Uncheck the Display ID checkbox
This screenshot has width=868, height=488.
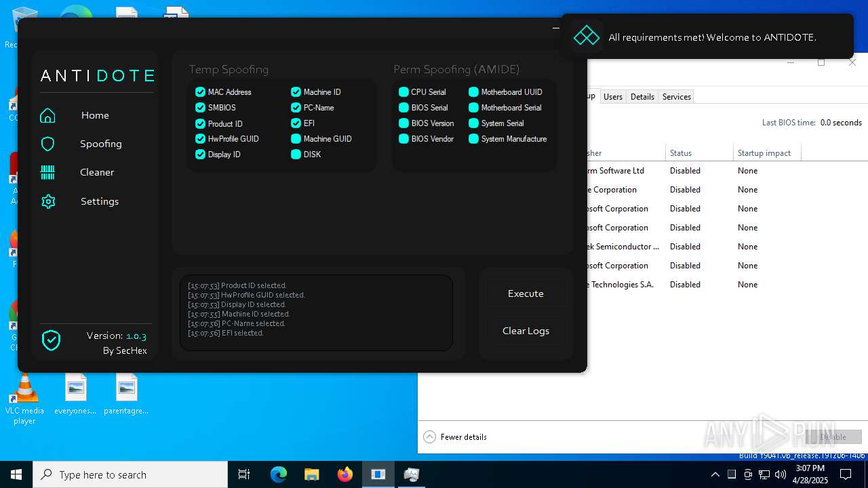[200, 154]
